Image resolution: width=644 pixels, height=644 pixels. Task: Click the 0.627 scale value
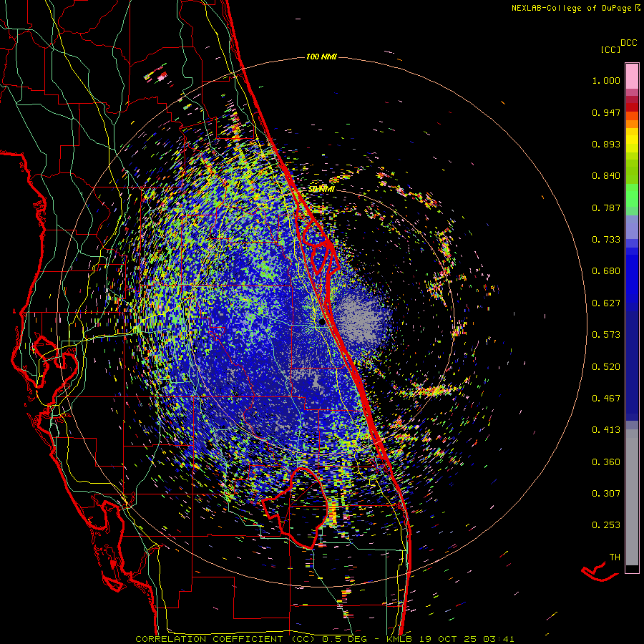[606, 303]
